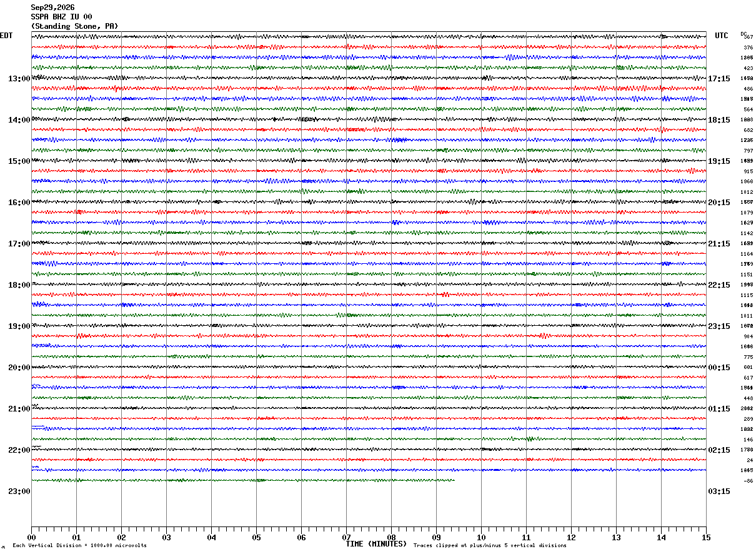The image size is (756, 554).
Task: Click the 13:00 EDT time label
Action: click(19, 79)
